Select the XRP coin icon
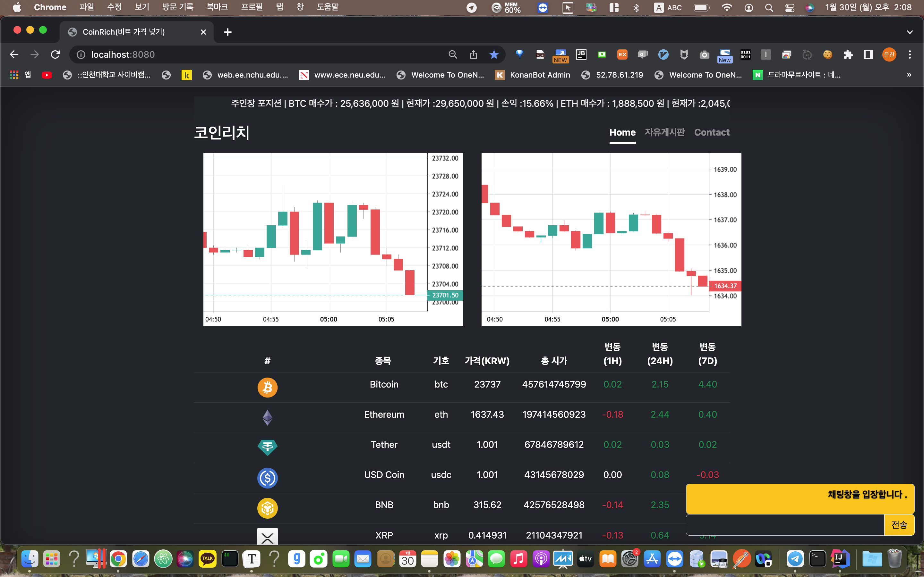Screen dimensions: 924x577 coord(267,536)
